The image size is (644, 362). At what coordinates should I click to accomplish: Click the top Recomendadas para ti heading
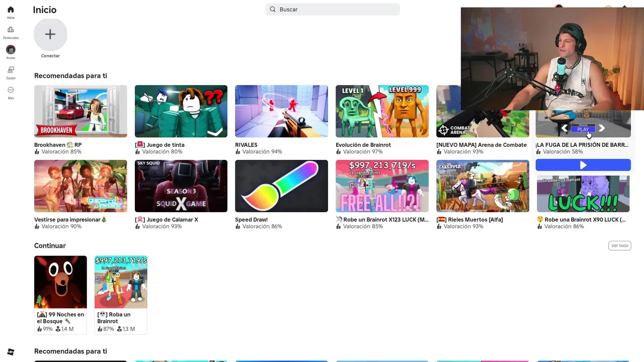tap(70, 76)
